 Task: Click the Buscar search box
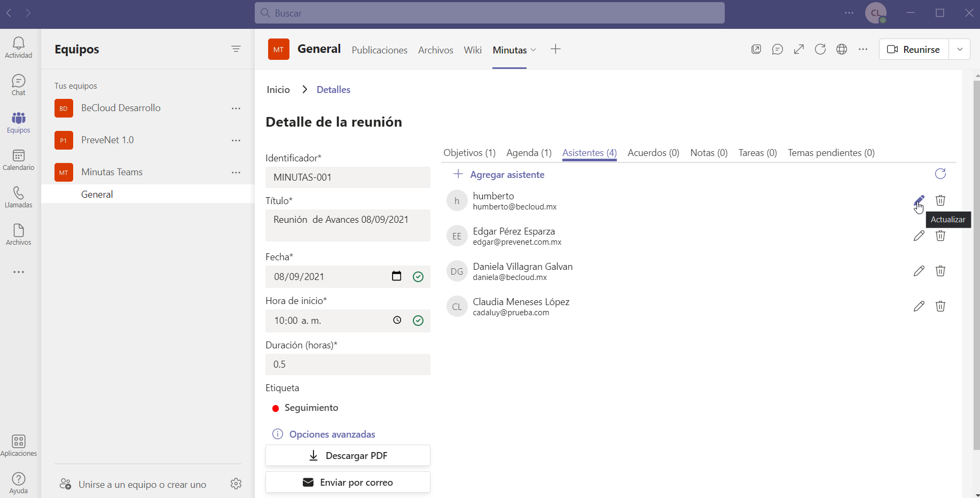tap(490, 13)
